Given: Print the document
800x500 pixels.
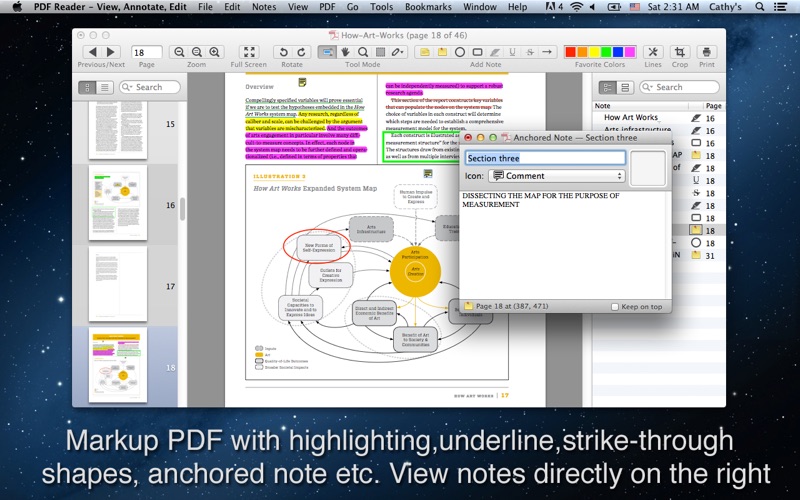Looking at the screenshot, I should click(707, 52).
